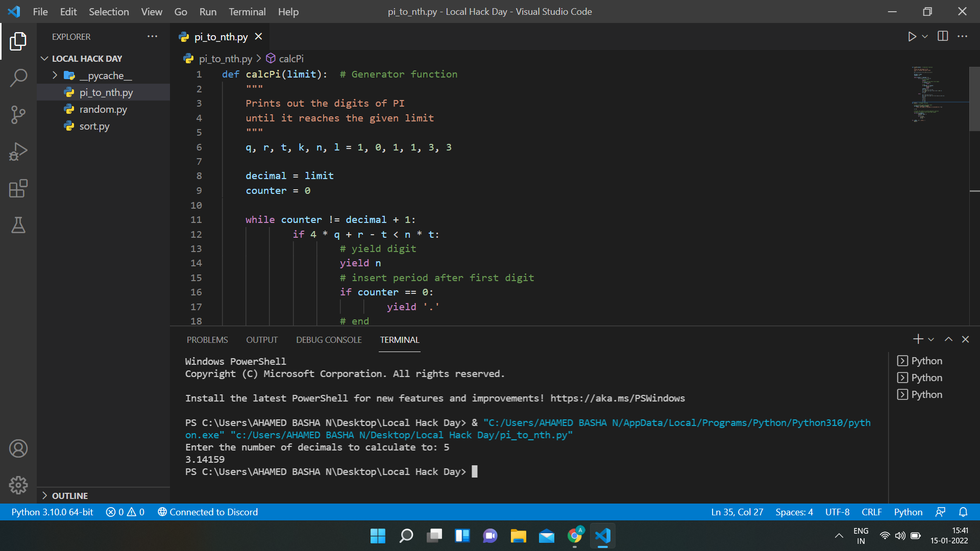Screen dimensions: 980x551
Task: Open the Run and Debug view
Action: [18, 151]
